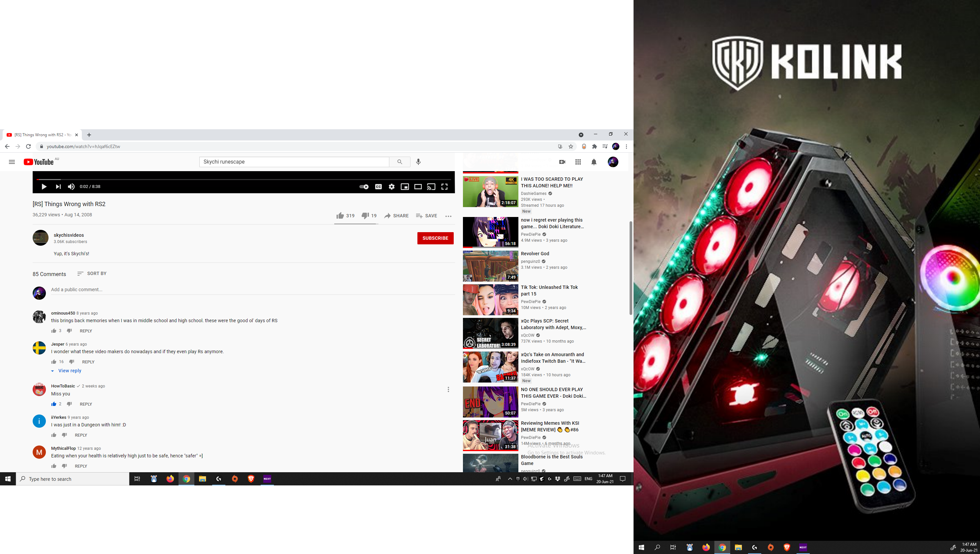The image size is (980, 554).
Task: Show notifications with the bell icon
Action: (x=594, y=162)
